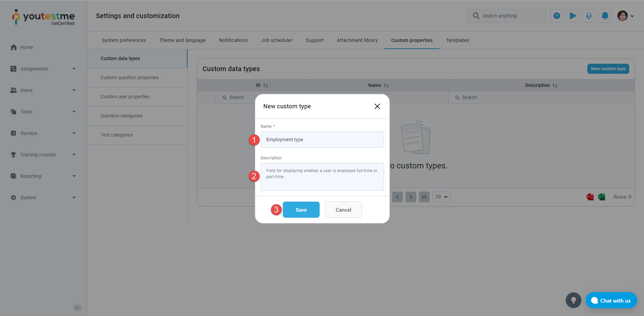
Task: Open the user profile avatar dropdown
Action: pyautogui.click(x=625, y=16)
